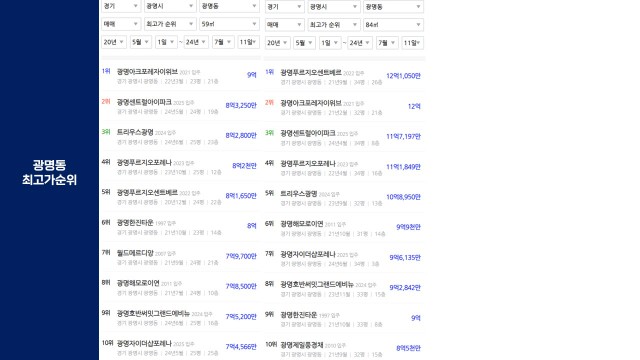Open the 1일 start day dropdown in 84㎡ panel
This screenshot has width=640, height=360.
pyautogui.click(x=330, y=43)
